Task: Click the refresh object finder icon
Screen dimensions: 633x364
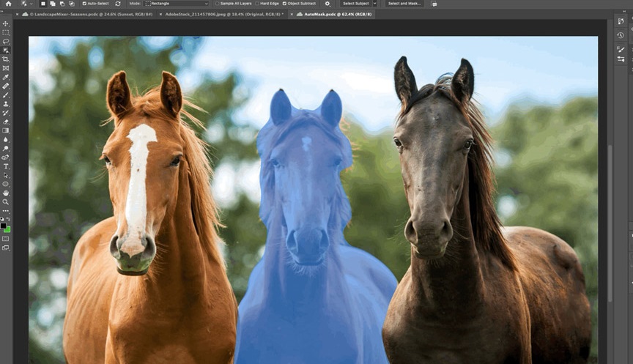Action: click(118, 4)
